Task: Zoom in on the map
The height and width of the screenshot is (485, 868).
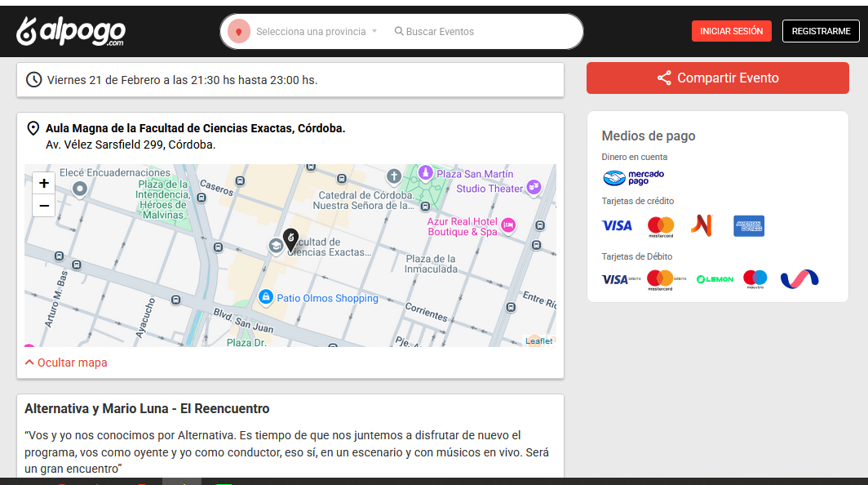Action: (44, 183)
